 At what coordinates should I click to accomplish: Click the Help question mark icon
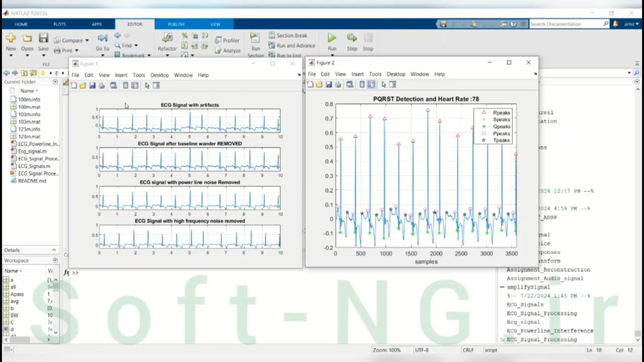pos(513,24)
